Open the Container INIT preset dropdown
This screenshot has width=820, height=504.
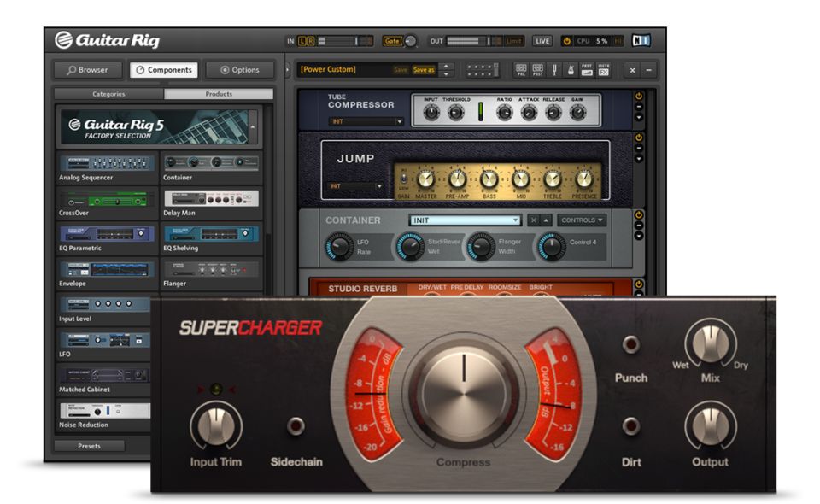tap(464, 220)
